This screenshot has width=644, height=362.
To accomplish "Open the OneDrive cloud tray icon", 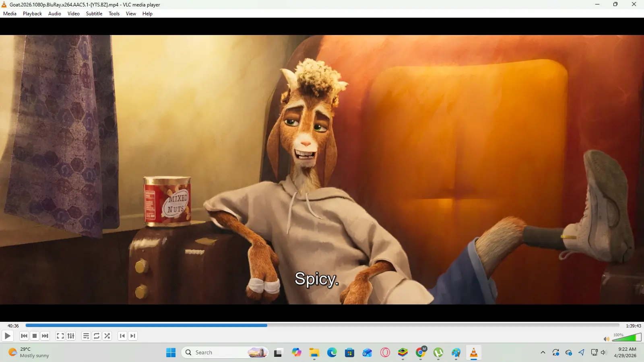I will 569,353.
